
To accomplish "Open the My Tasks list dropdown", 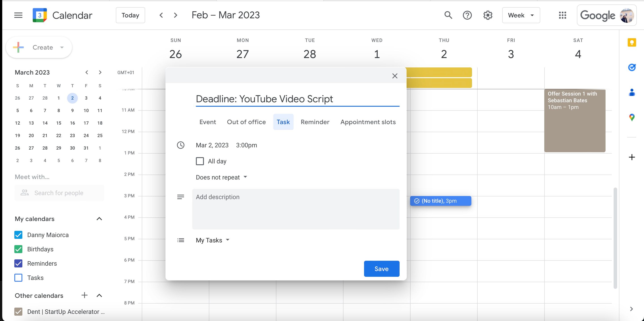I will [x=212, y=240].
